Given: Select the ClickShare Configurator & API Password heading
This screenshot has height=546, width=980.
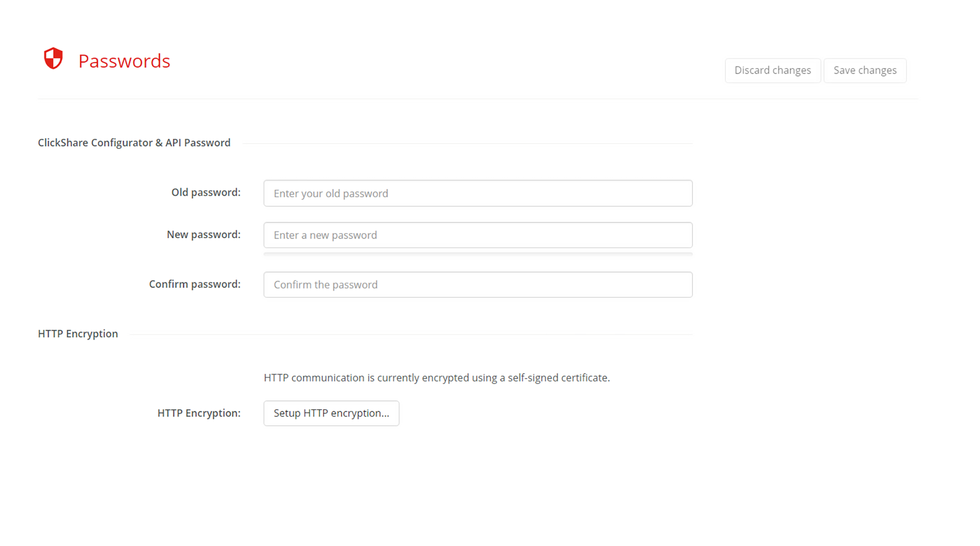Looking at the screenshot, I should point(134,142).
